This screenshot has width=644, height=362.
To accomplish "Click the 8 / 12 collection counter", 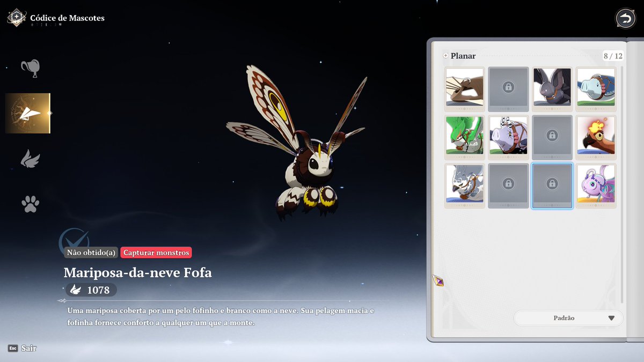I will coord(613,56).
